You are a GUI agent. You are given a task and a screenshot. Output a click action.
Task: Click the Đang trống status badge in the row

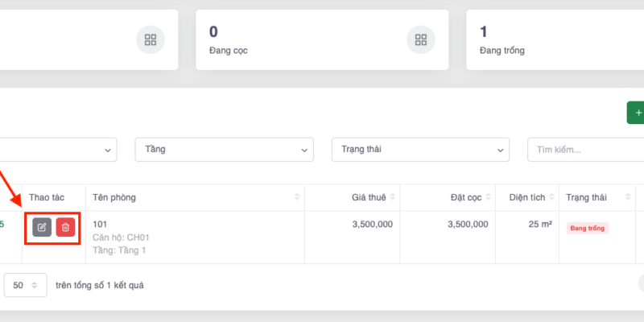coord(587,229)
